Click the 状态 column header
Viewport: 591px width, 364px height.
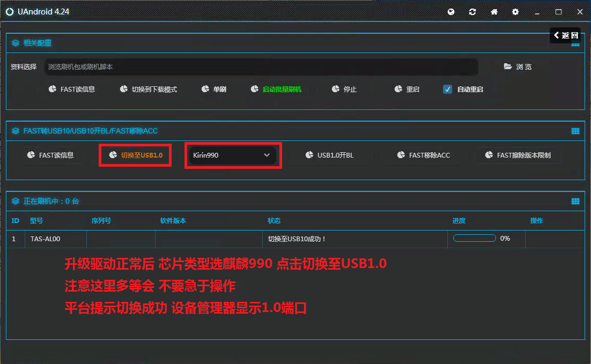tap(274, 221)
